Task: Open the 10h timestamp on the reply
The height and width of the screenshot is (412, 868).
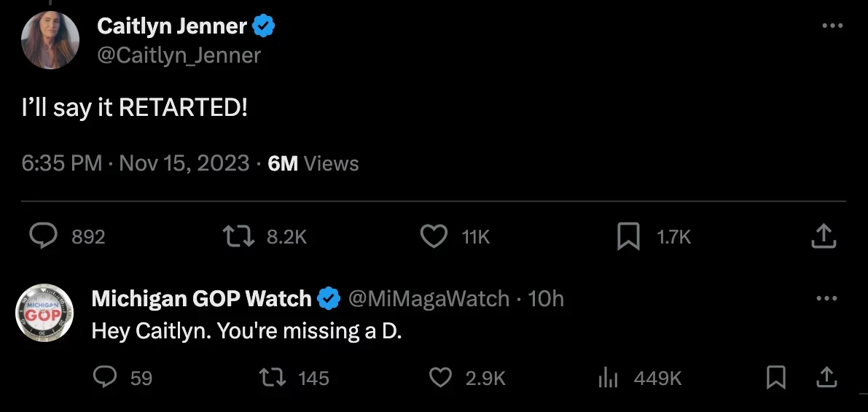Action: [546, 299]
